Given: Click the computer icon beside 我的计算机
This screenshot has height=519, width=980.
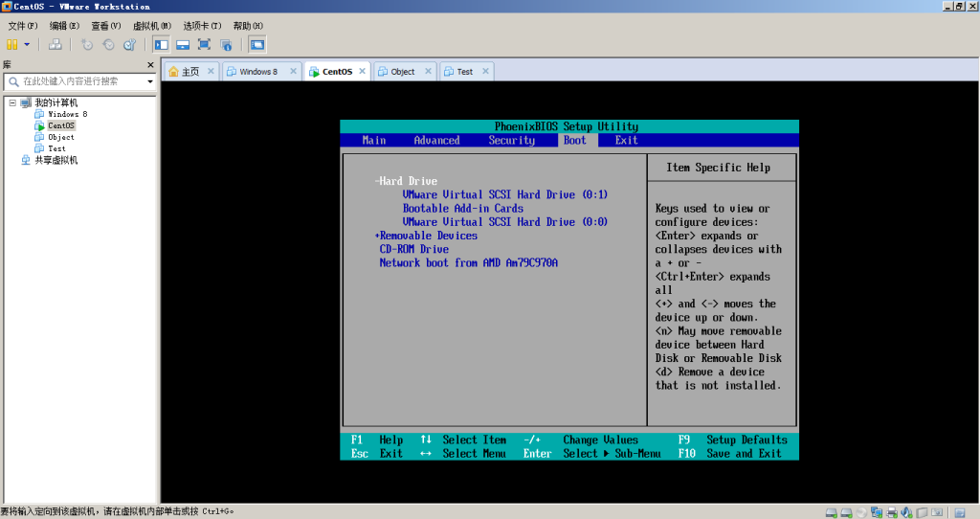Looking at the screenshot, I should pyautogui.click(x=26, y=102).
